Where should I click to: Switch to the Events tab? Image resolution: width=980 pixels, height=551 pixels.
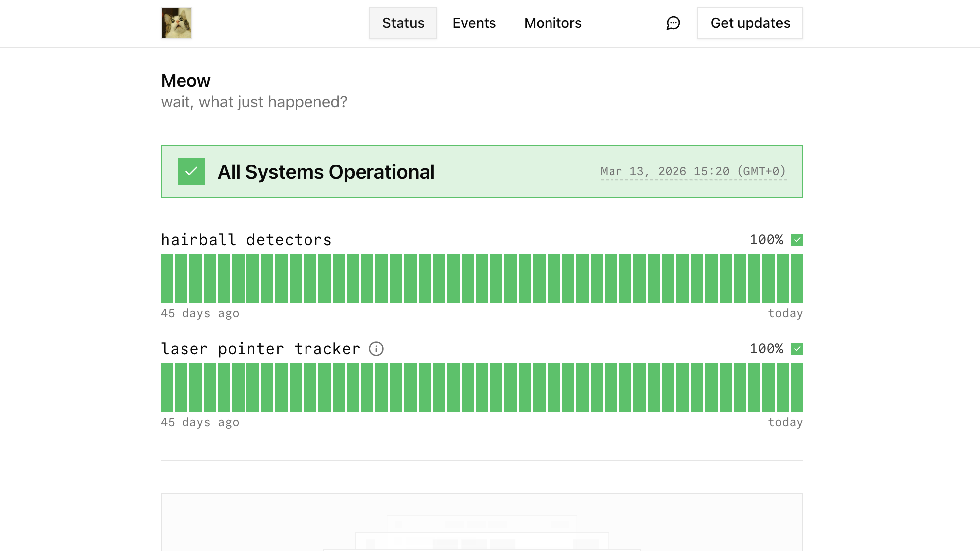click(474, 23)
